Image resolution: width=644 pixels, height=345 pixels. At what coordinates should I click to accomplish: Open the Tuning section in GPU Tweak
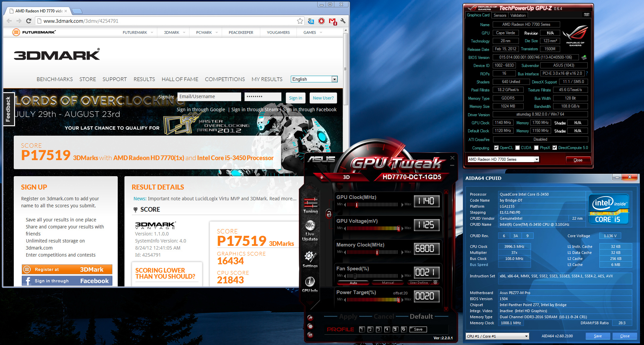310,205
